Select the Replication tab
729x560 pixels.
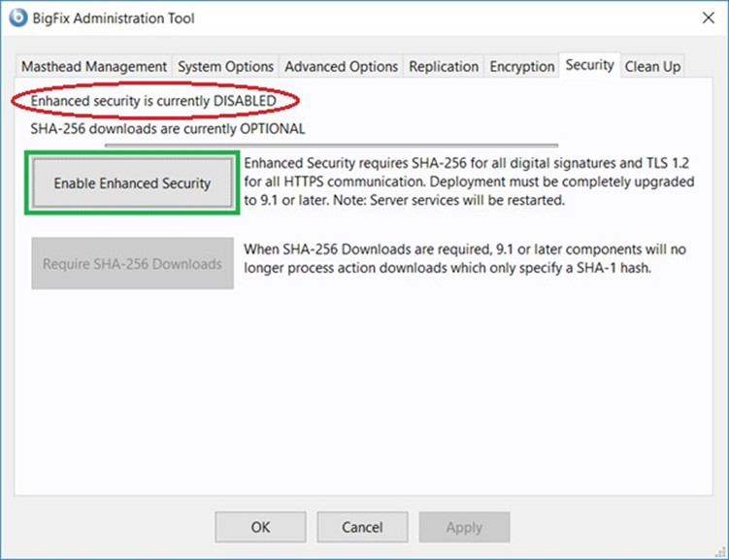[x=444, y=67]
